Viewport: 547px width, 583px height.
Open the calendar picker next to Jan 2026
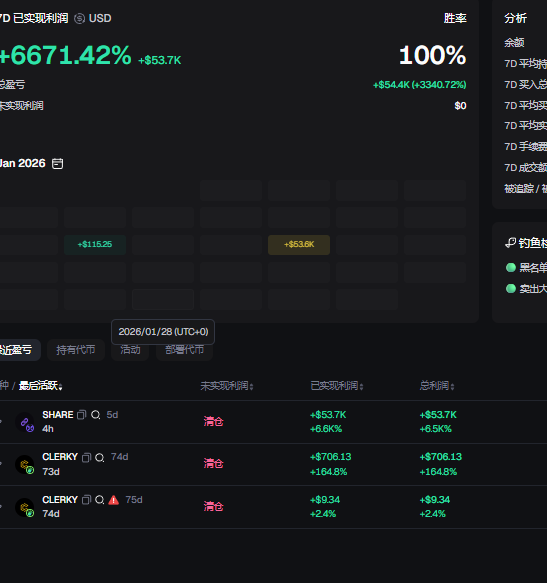pyautogui.click(x=57, y=164)
